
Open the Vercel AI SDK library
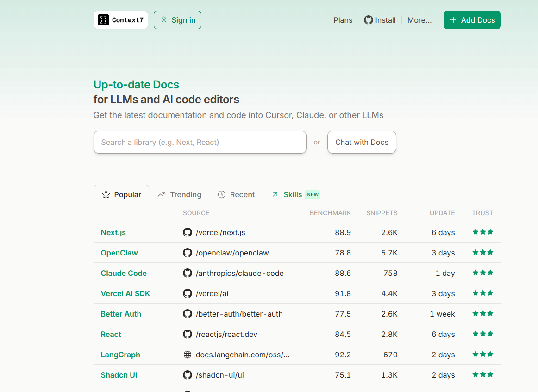(125, 293)
